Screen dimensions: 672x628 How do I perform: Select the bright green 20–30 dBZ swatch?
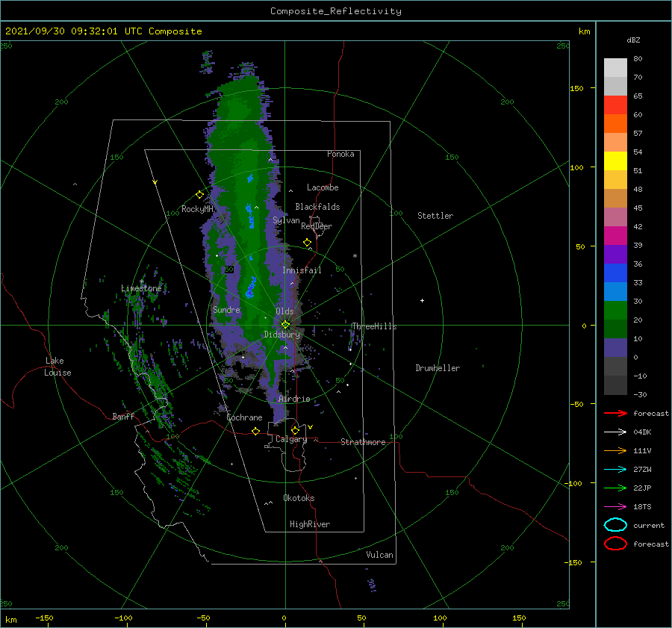615,310
